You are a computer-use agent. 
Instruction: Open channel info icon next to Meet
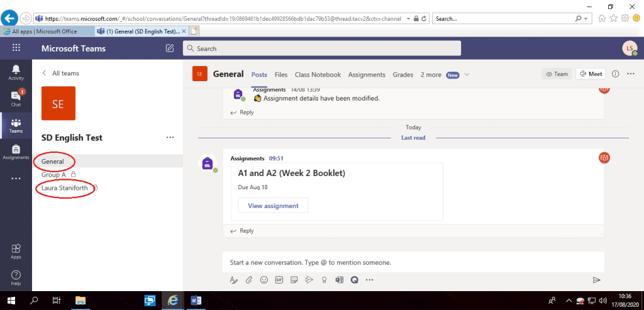point(615,74)
